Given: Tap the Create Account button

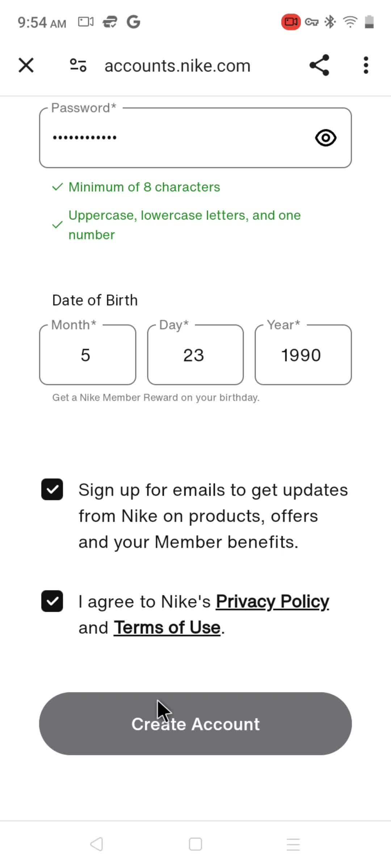Looking at the screenshot, I should [x=195, y=724].
